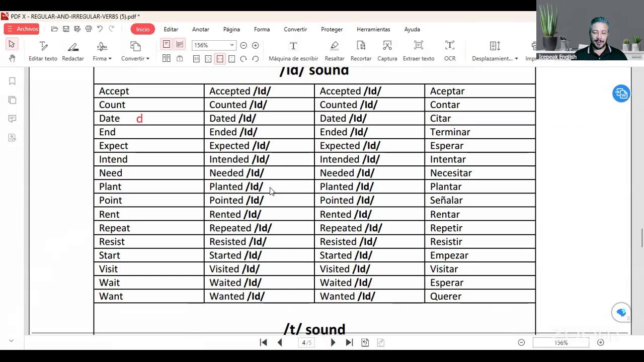
Task: Click the print icon in quick toolbar
Action: (89, 29)
